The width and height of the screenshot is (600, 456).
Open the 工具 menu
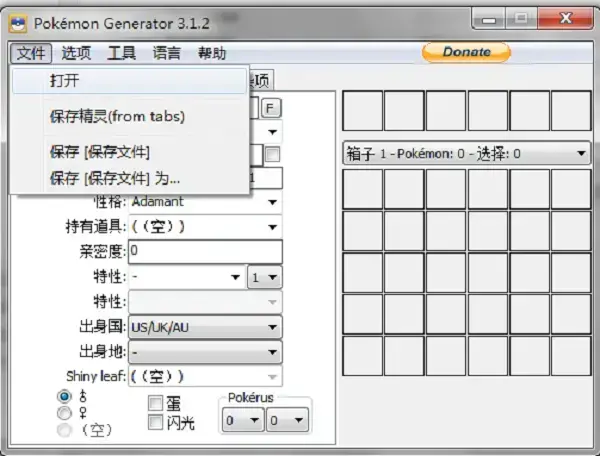[x=122, y=53]
